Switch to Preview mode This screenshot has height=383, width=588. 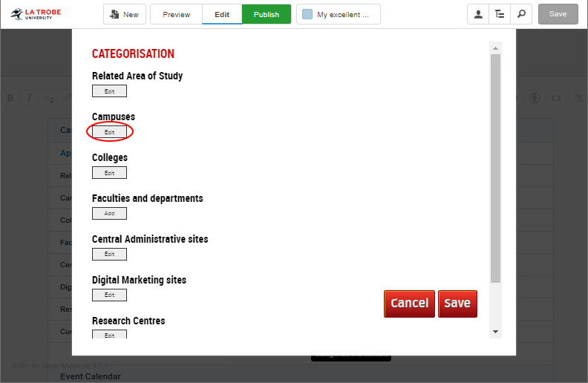coord(176,14)
